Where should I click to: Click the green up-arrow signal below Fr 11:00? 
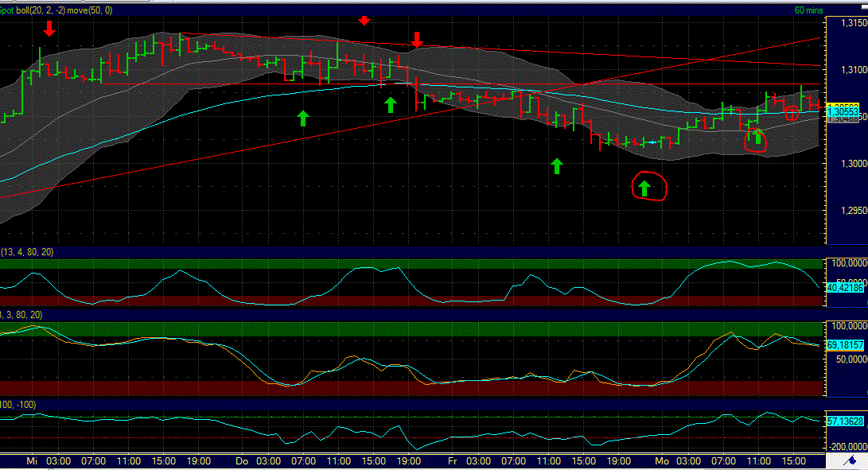click(x=557, y=165)
